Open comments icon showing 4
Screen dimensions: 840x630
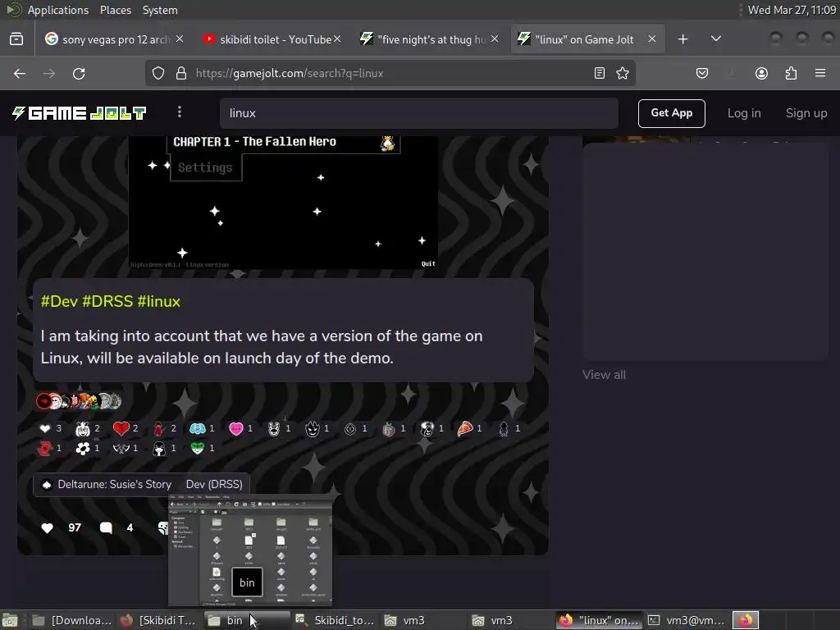point(106,527)
